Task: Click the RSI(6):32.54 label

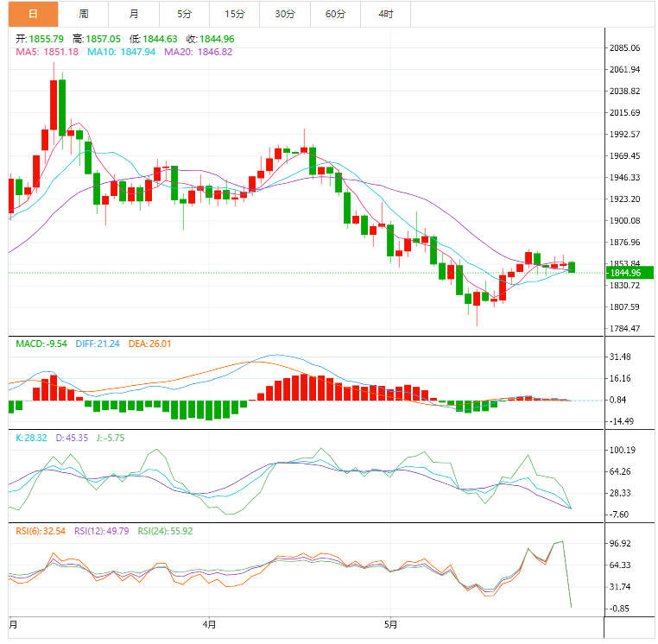Action: (41, 531)
